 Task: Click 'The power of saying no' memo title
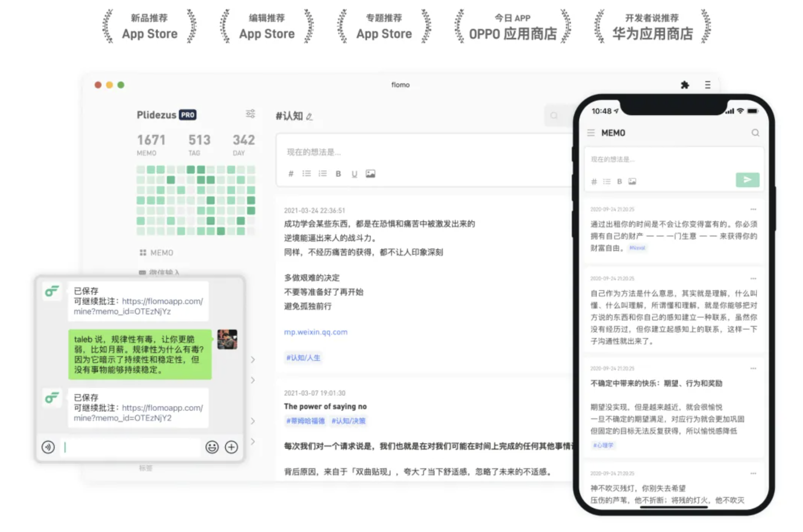click(x=325, y=407)
